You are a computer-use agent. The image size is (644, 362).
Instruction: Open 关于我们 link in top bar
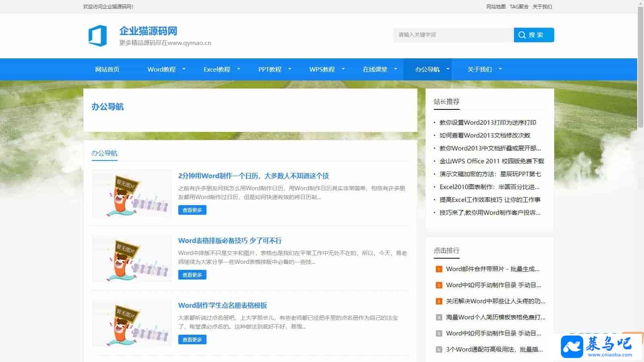(542, 6)
